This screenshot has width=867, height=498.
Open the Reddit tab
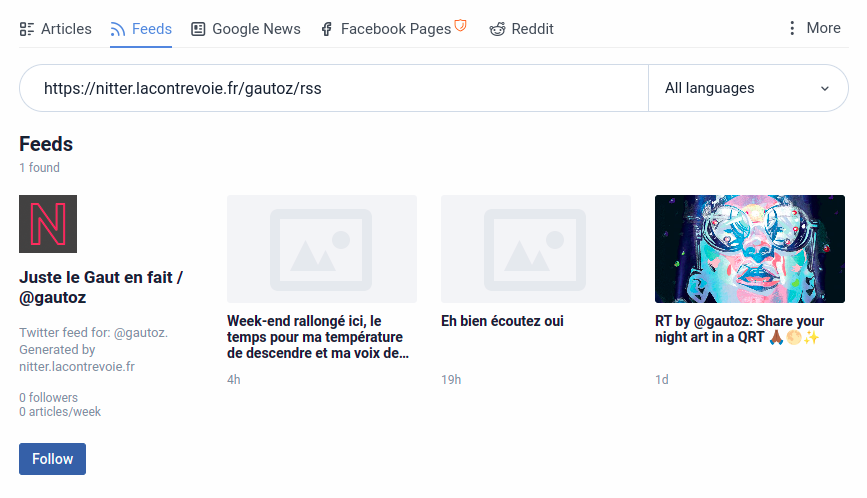532,29
